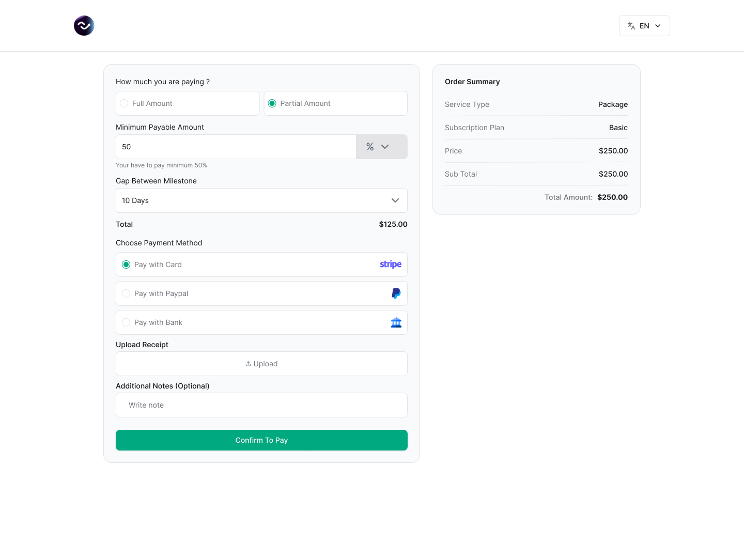
Task: Click the Stripe logo
Action: pos(390,265)
